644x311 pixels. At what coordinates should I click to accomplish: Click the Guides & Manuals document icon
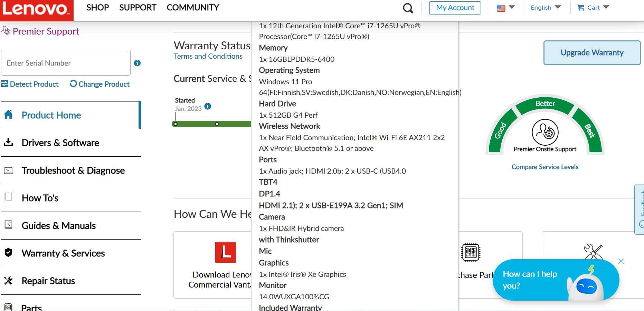tap(8, 225)
